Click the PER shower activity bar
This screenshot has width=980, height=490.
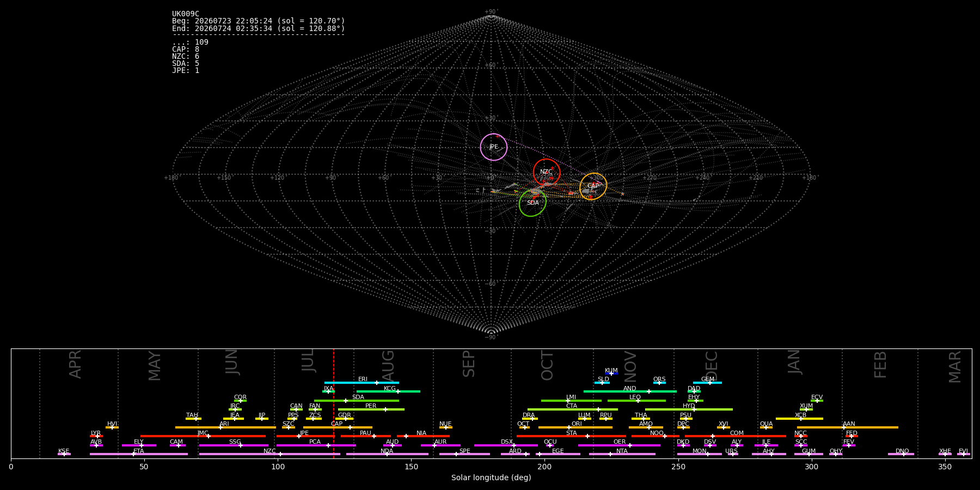pyautogui.click(x=371, y=409)
